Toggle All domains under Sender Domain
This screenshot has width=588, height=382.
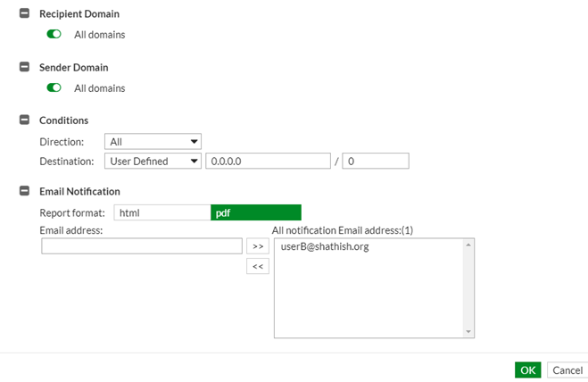click(x=54, y=88)
